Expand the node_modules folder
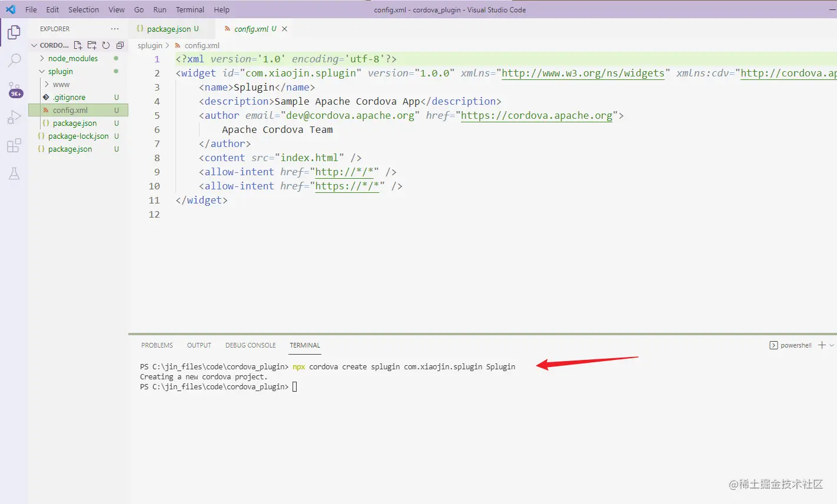The height and width of the screenshot is (504, 837). (73, 58)
